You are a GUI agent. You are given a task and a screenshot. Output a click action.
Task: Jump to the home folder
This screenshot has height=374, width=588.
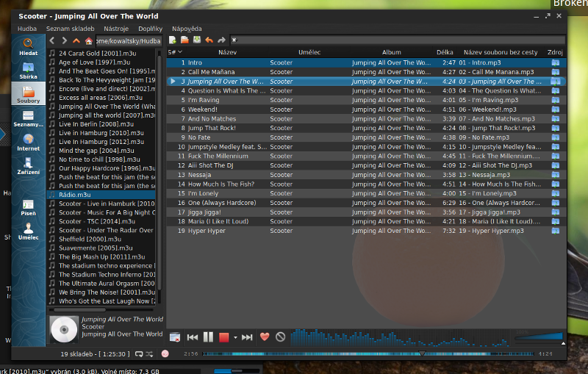(x=88, y=40)
